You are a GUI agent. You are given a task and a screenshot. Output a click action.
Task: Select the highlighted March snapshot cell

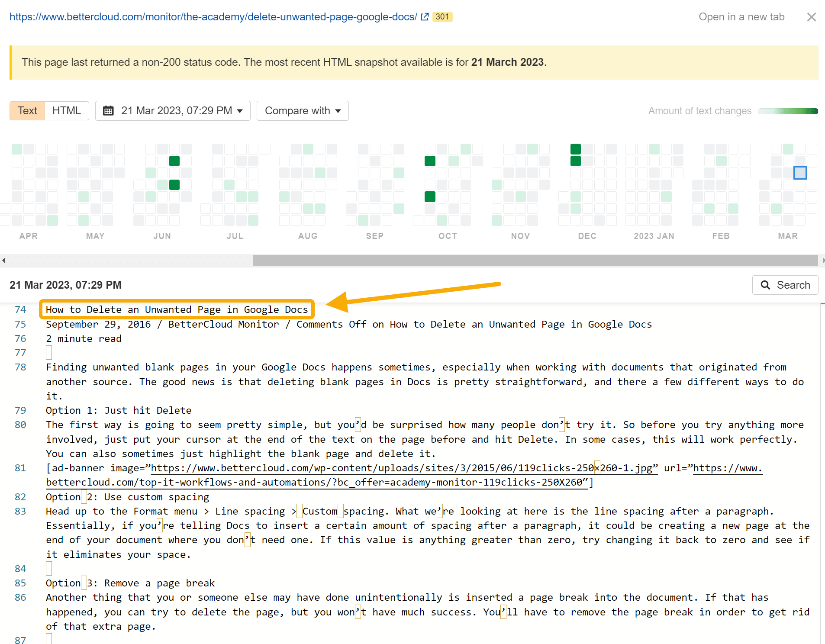click(x=799, y=173)
